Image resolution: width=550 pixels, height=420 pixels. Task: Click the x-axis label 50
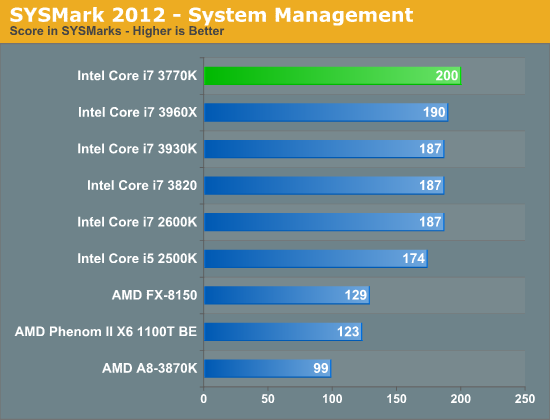pos(268,399)
